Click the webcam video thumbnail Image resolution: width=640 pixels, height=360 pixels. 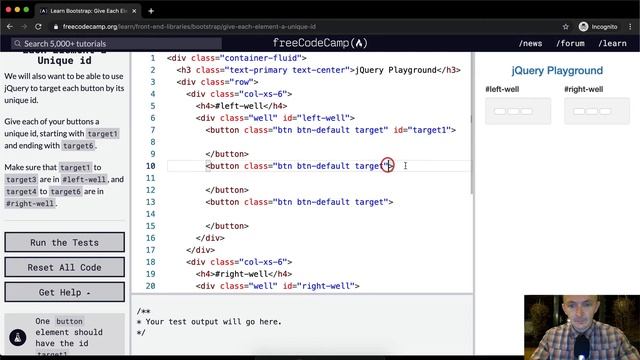point(582,327)
